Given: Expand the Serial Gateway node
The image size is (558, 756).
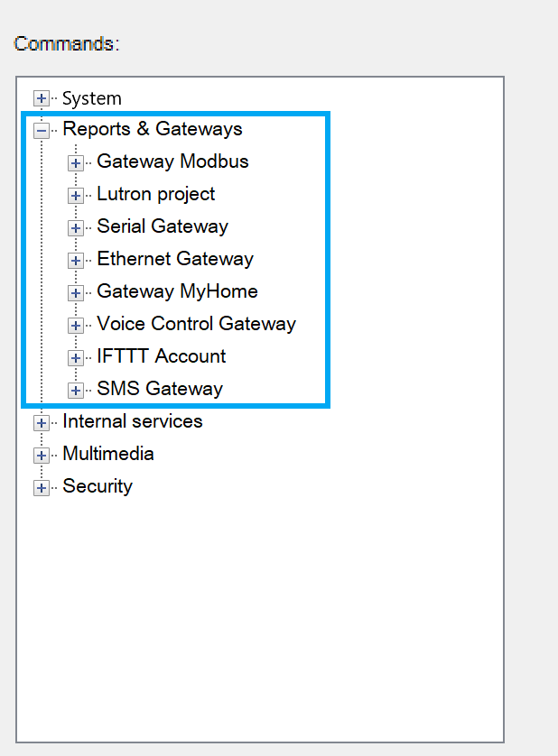Looking at the screenshot, I should click(75, 227).
